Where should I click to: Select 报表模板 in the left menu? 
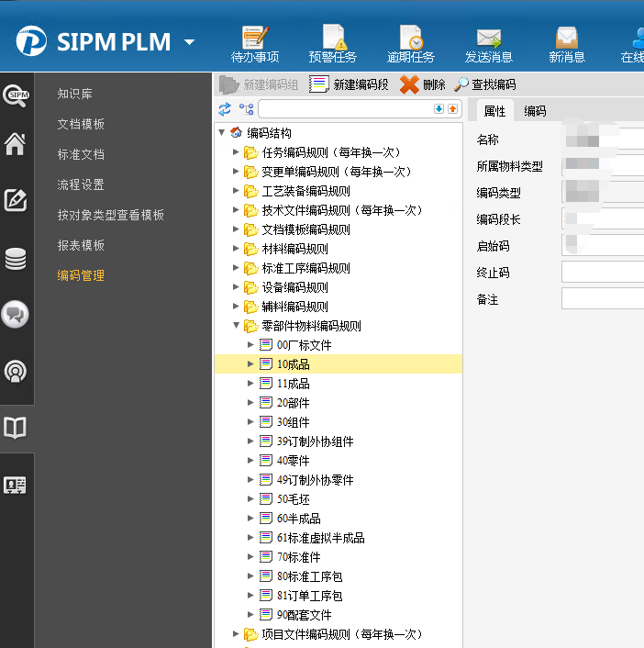click(x=81, y=245)
